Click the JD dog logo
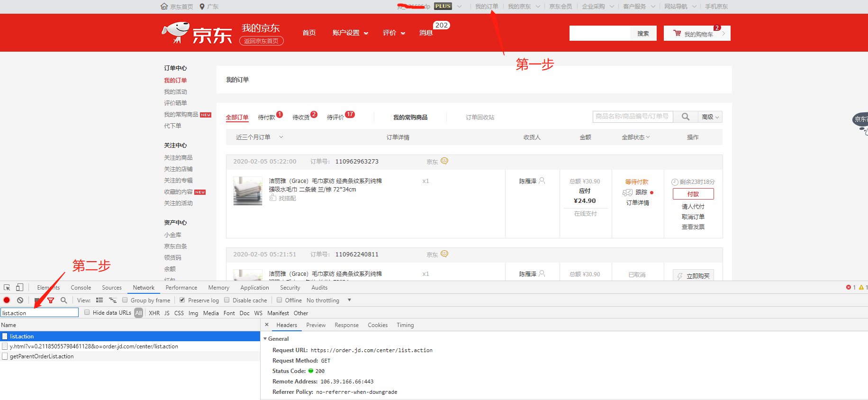Viewport: 868px width, 400px height. [x=176, y=33]
